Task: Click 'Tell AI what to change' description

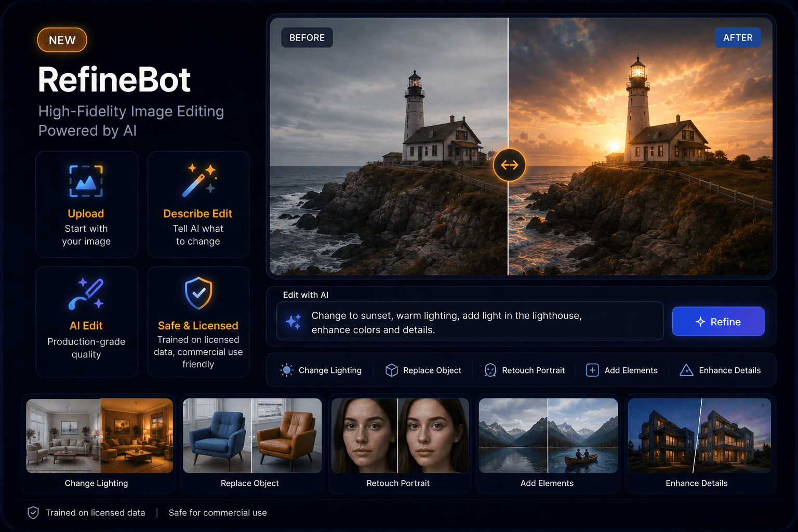Action: click(198, 235)
